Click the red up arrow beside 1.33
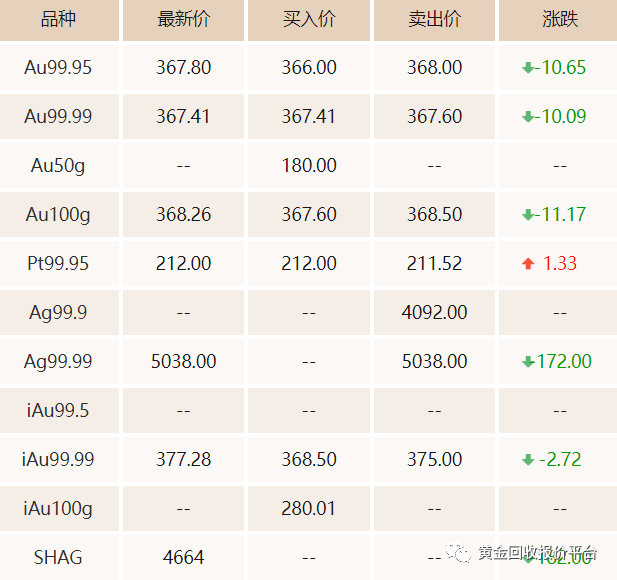 point(528,263)
